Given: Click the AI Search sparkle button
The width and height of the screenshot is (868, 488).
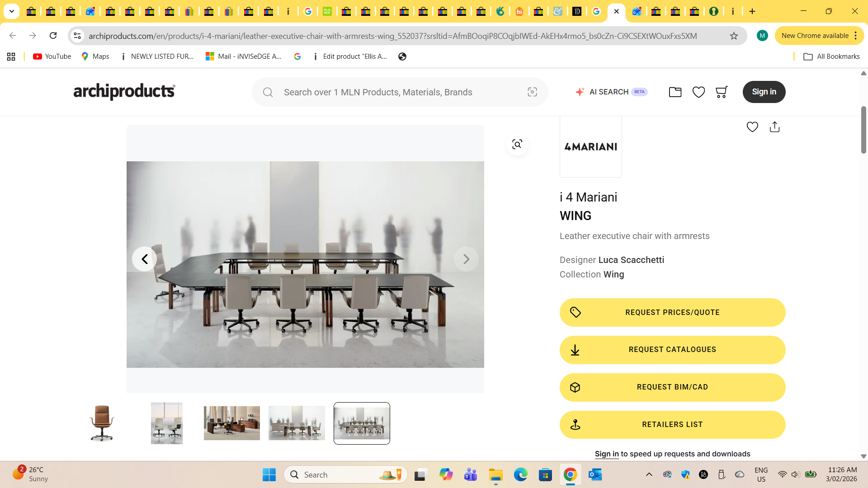Looking at the screenshot, I should (x=611, y=92).
